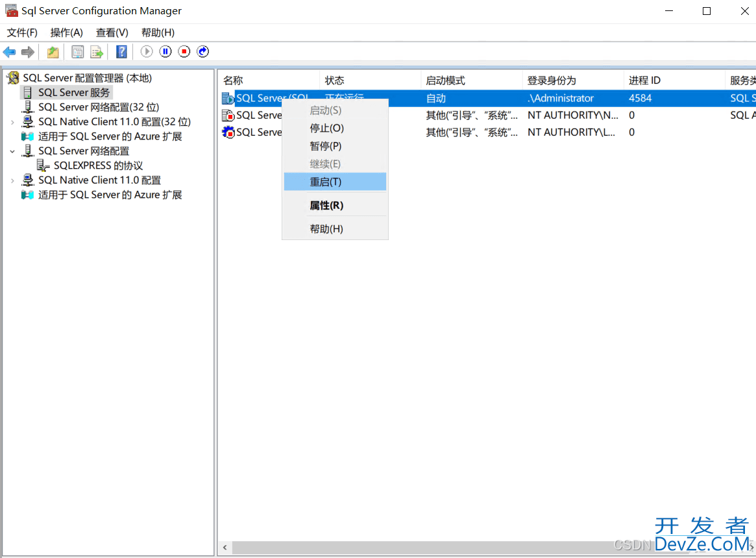Screen dimensions: 756x558
Task: Choose 重启(T) from the context menu
Action: pos(335,182)
